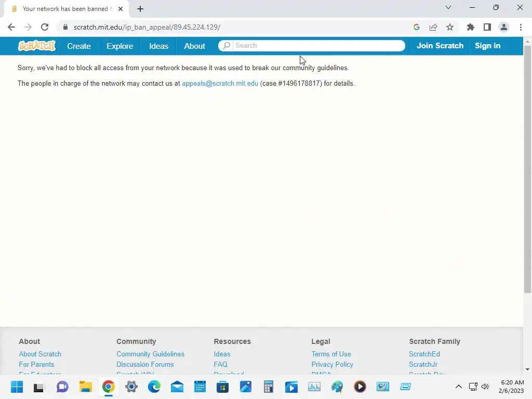This screenshot has height=399, width=532.
Task: Open Chrome three-dot menu
Action: (x=521, y=27)
